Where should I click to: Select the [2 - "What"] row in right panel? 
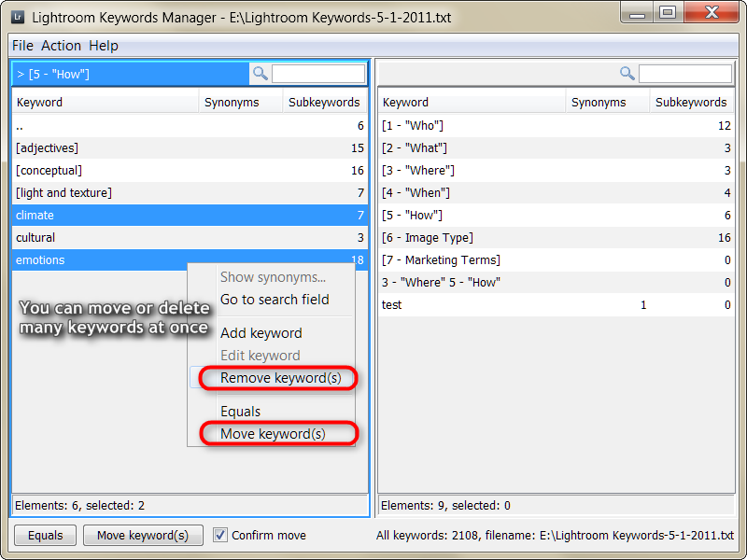coord(556,148)
